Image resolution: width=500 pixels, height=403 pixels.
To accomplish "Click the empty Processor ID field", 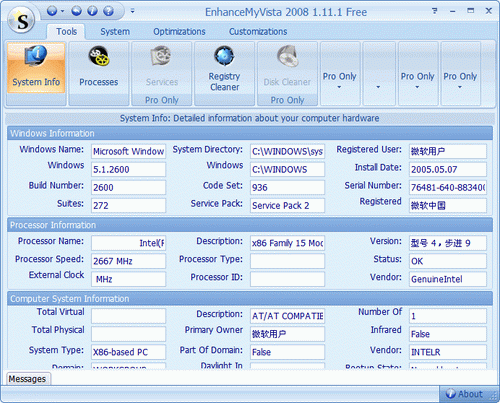I will click(287, 279).
